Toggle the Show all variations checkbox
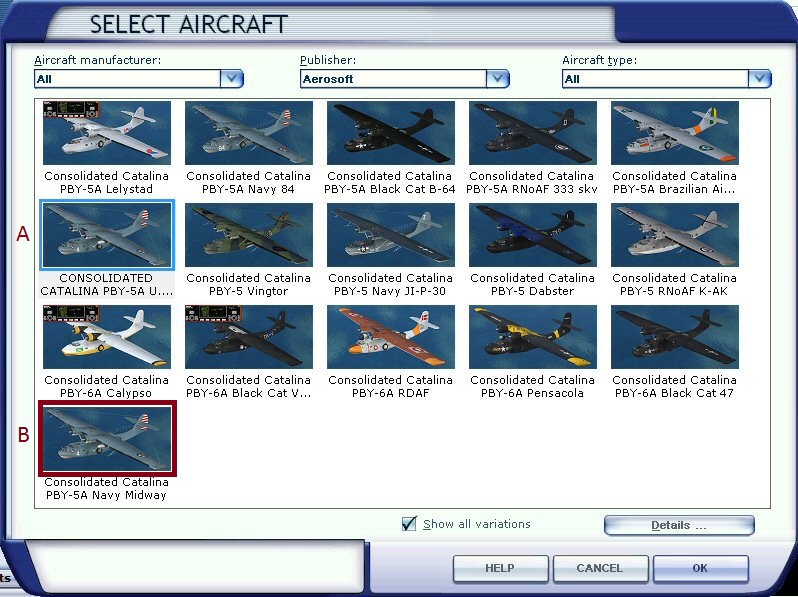The image size is (798, 597). click(409, 524)
